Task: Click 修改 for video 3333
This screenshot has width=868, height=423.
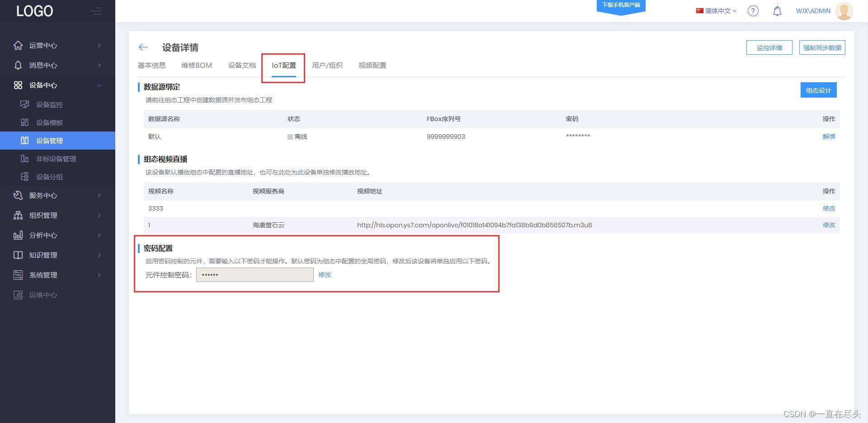Action: click(x=829, y=208)
